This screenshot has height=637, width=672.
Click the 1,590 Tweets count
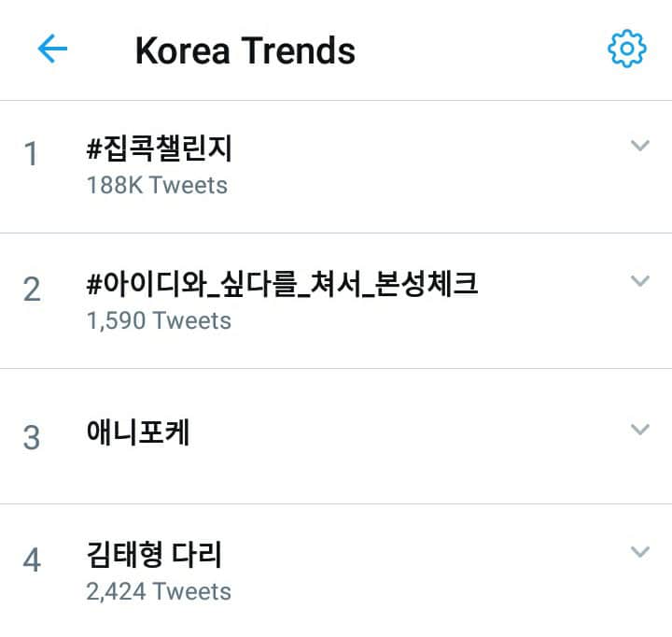point(159,320)
